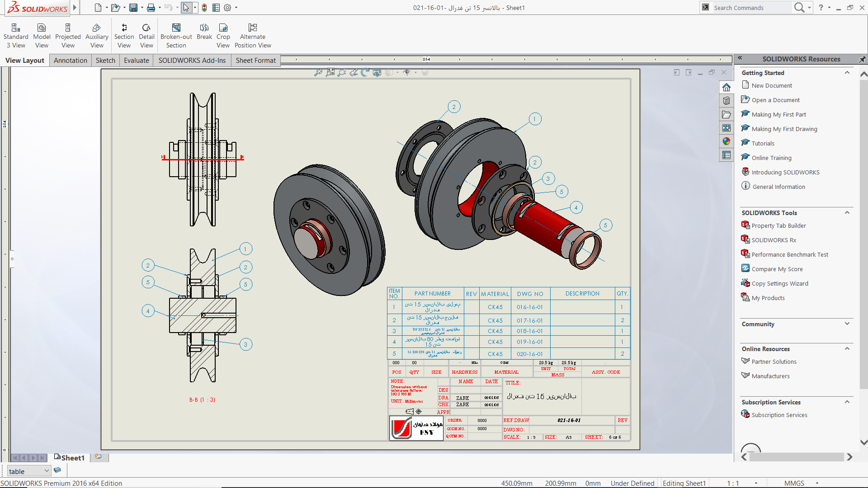Screen dimensions: 868x488
Task: Click the Section View tool
Action: (124, 36)
